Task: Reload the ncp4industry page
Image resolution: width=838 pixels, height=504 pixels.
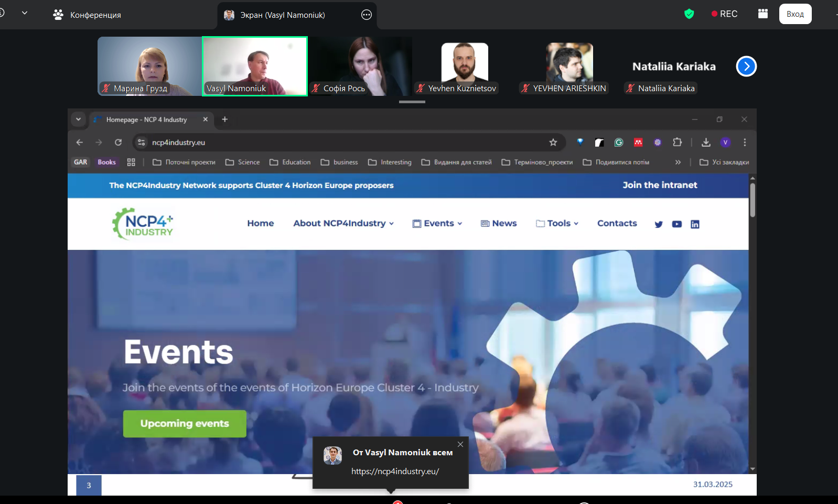Action: pyautogui.click(x=119, y=143)
